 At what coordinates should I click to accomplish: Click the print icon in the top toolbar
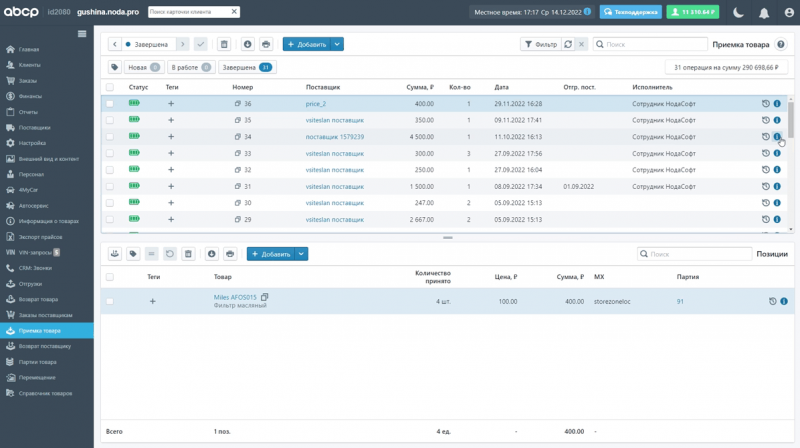[x=266, y=44]
